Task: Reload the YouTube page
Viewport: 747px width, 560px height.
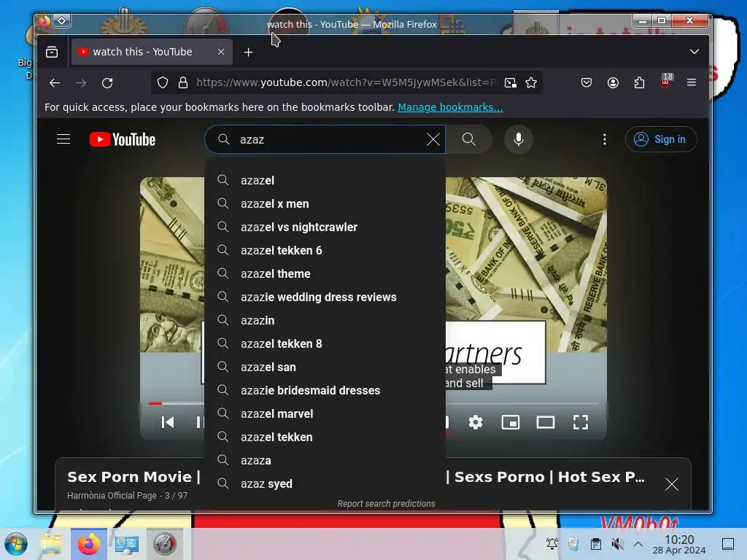Action: 108,83
